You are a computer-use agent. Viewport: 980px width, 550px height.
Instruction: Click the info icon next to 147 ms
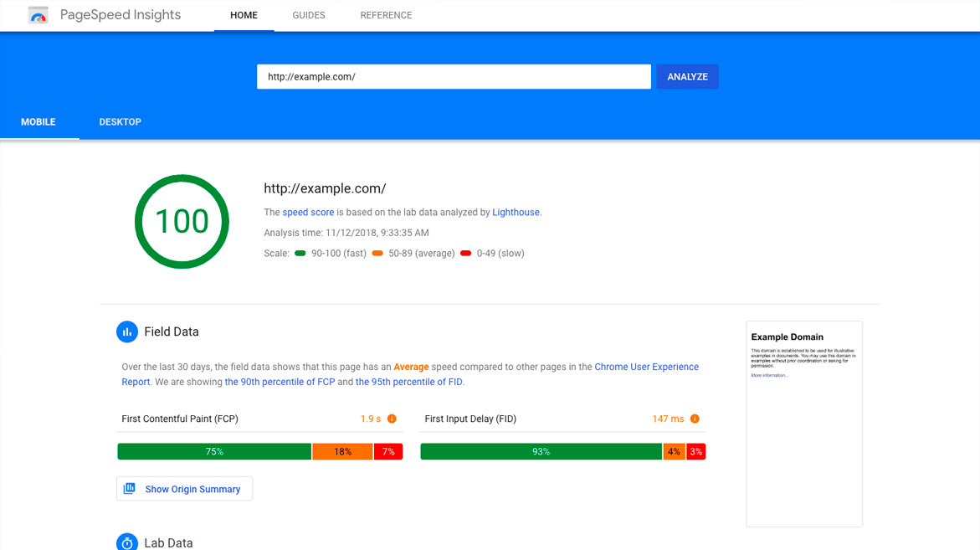pos(695,419)
